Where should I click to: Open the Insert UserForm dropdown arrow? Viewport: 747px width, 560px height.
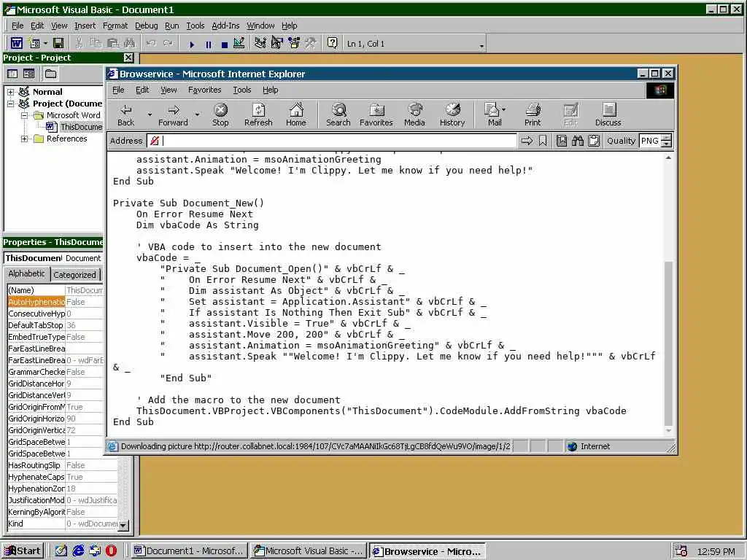[45, 44]
